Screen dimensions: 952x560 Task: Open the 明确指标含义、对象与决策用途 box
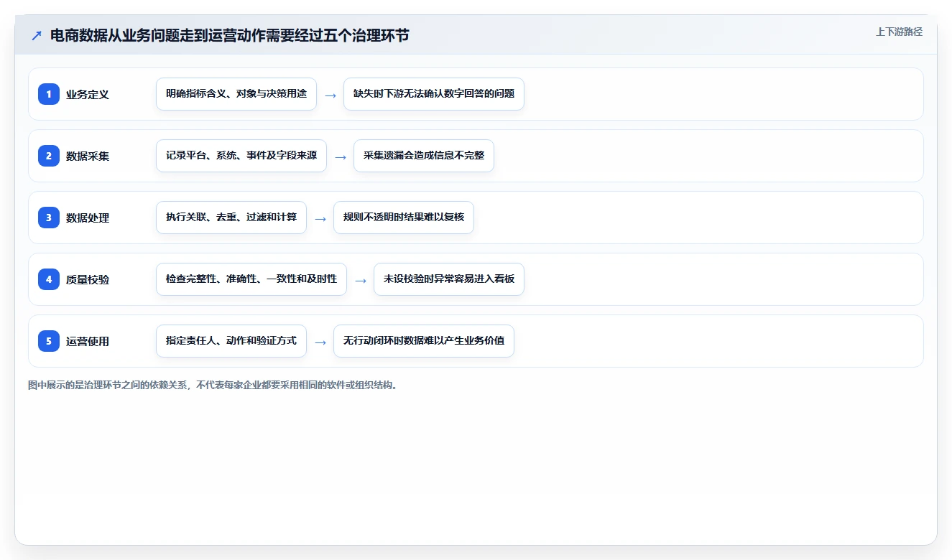(236, 94)
